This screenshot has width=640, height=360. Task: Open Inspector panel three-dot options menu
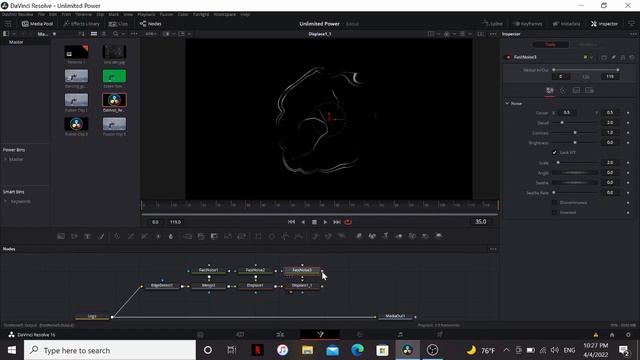tap(633, 34)
